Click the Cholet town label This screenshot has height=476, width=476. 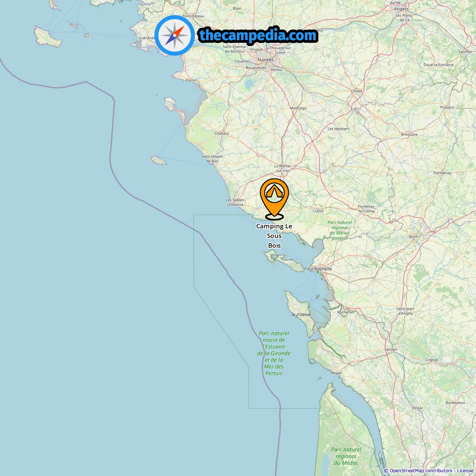pos(357,91)
